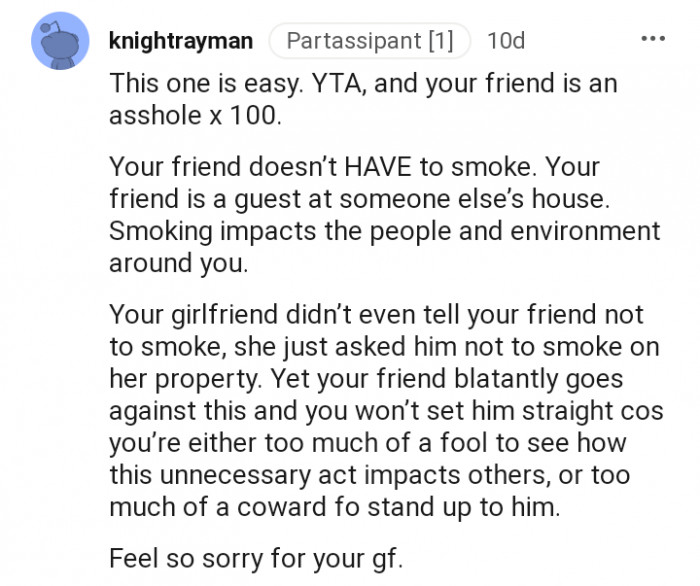Click the "Your friend doesn't" opening words
Screen dimensions: 700x586
[198, 167]
